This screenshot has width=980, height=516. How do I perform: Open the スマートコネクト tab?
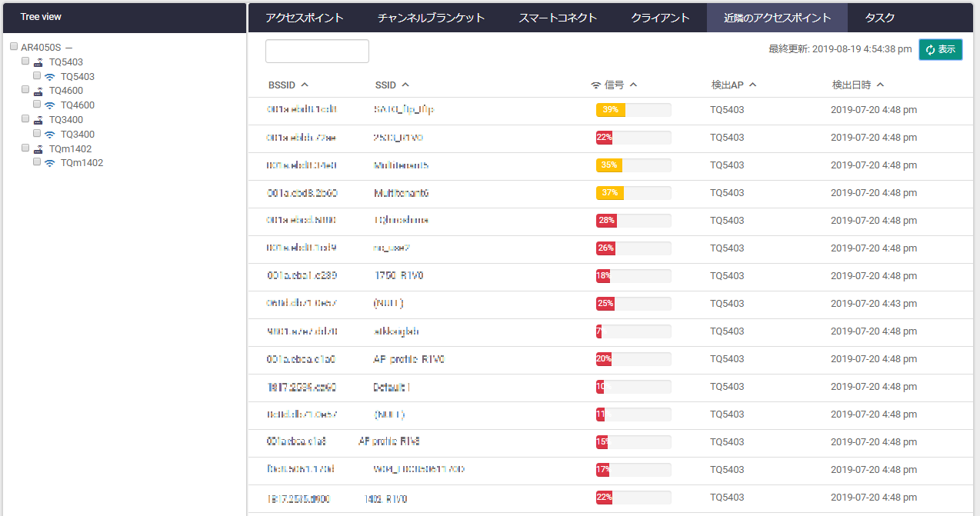click(558, 18)
